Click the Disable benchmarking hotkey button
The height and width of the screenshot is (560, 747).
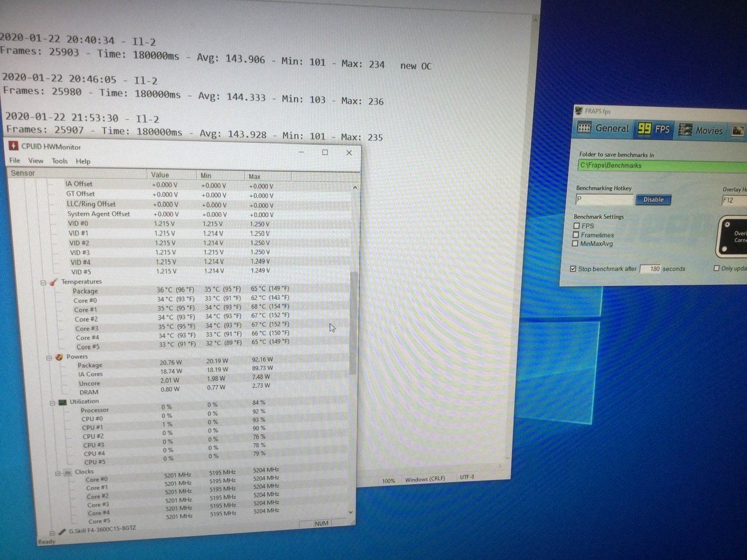[653, 199]
